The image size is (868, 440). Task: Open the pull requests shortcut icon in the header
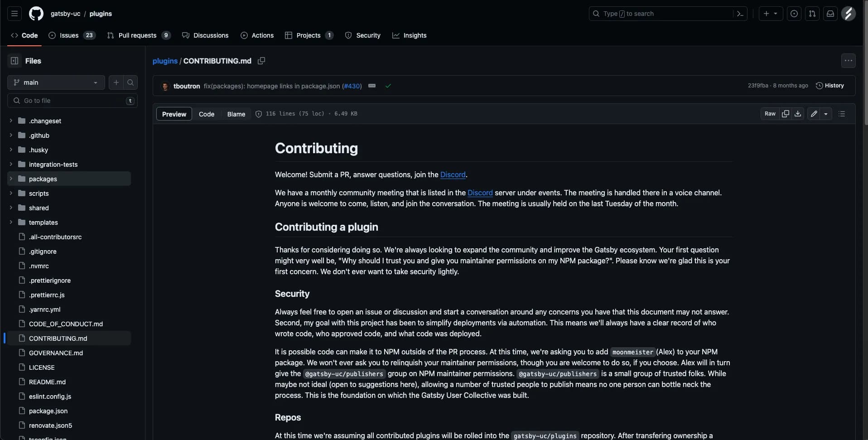pos(812,14)
